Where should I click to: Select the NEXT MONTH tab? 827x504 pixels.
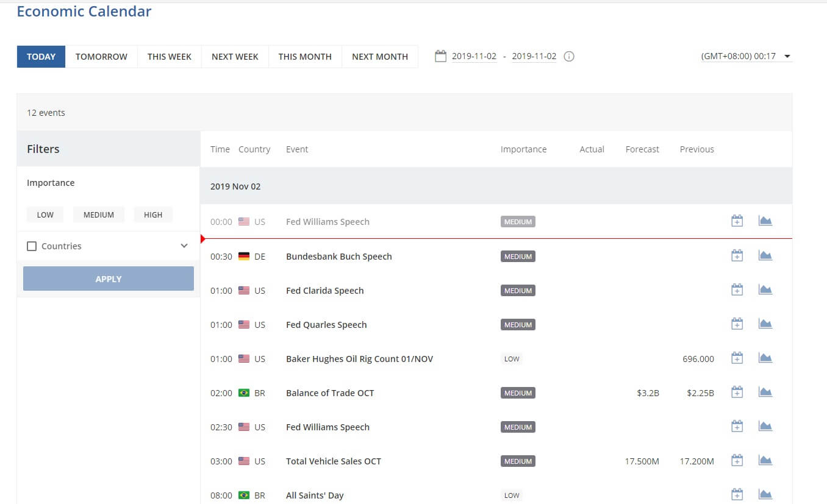379,57
